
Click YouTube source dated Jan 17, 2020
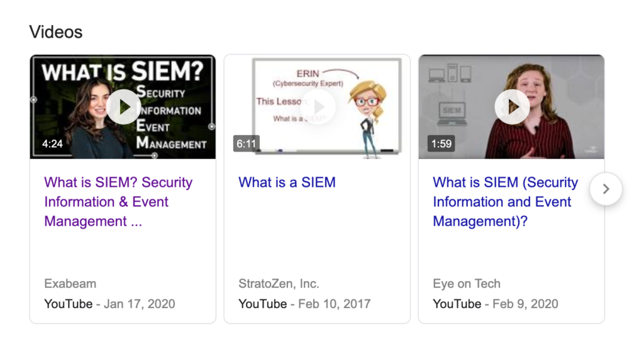(x=109, y=304)
